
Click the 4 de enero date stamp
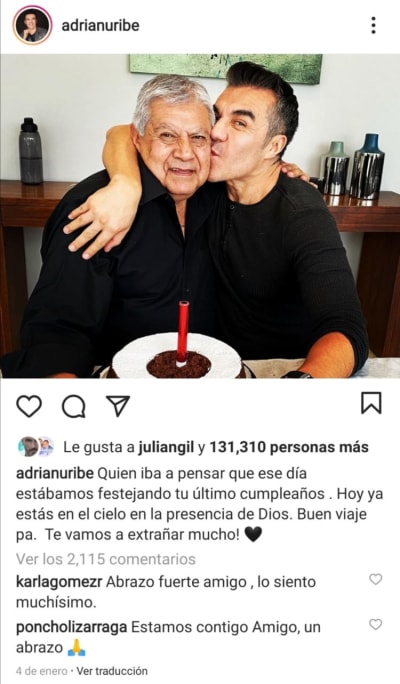42,670
